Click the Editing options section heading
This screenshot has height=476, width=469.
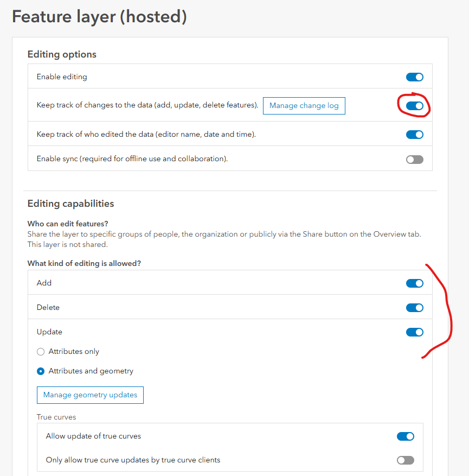pyautogui.click(x=62, y=54)
